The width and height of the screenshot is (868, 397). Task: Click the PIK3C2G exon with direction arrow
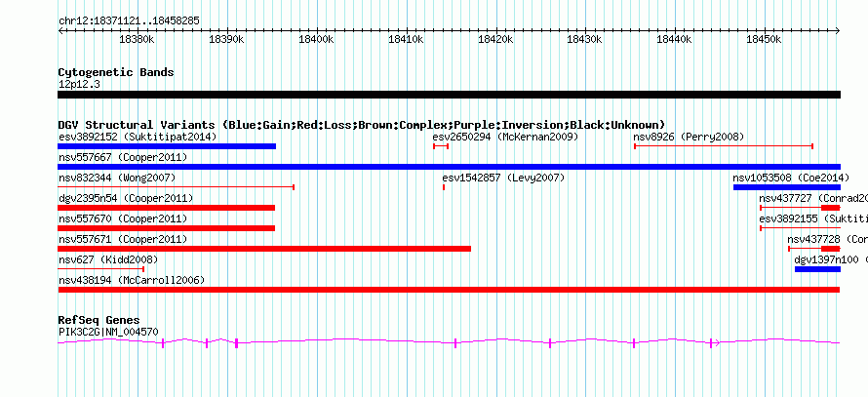[714, 343]
